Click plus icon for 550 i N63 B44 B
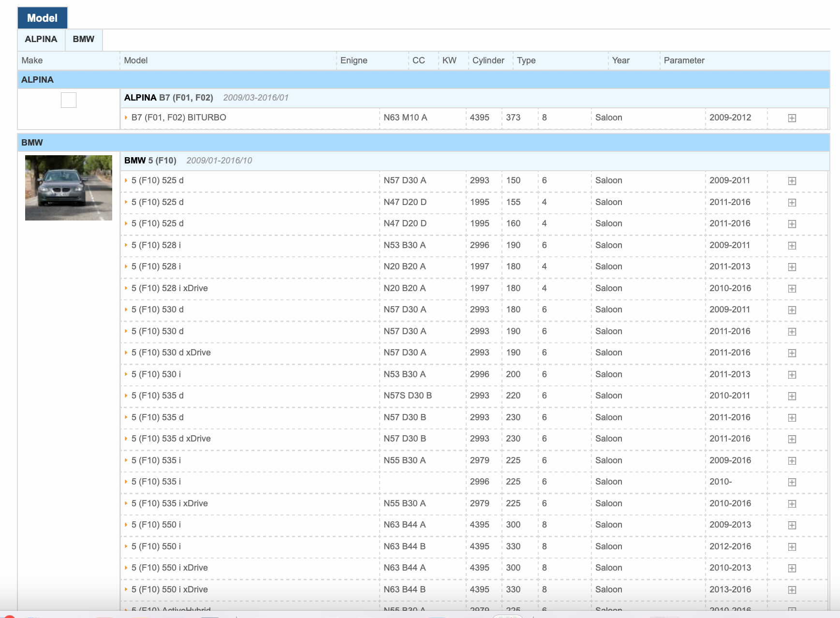Viewport: 840px width, 618px height. [792, 547]
